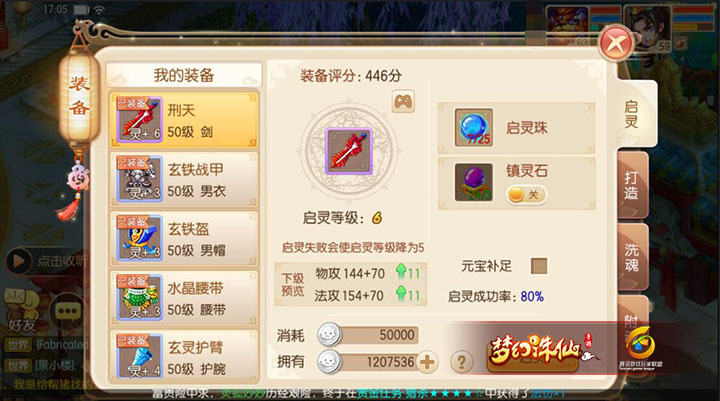Toggle the 镇灵石 switch showing 关
The height and width of the screenshot is (401, 720).
[526, 195]
